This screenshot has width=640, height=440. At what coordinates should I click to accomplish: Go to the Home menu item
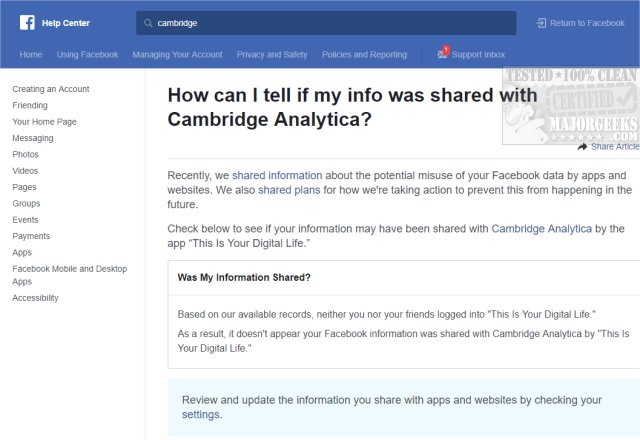[31, 54]
